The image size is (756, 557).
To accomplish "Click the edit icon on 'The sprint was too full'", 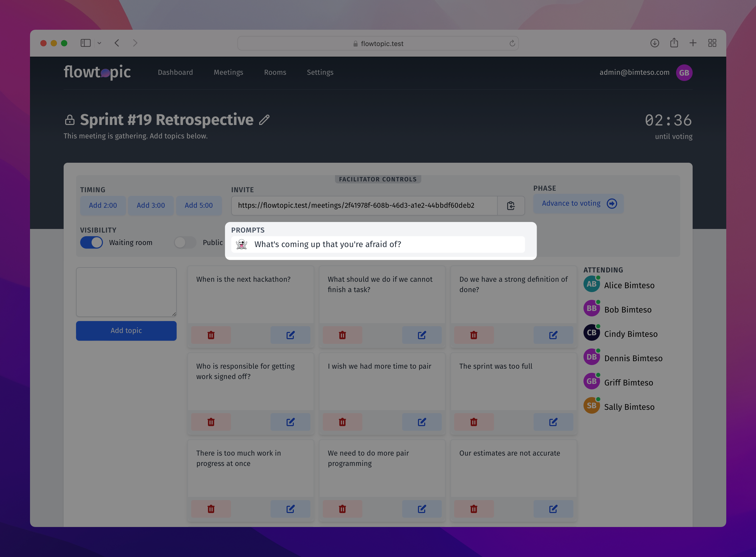I will click(553, 421).
